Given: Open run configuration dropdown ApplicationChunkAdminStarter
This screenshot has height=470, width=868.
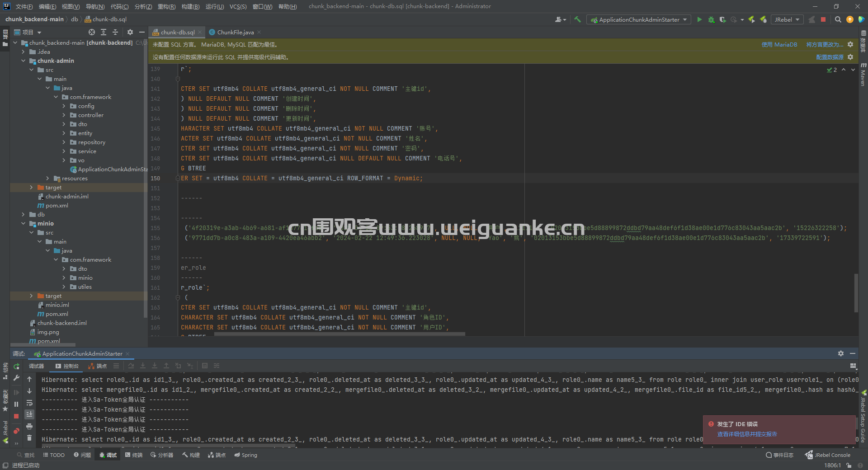Looking at the screenshot, I should tap(638, 19).
